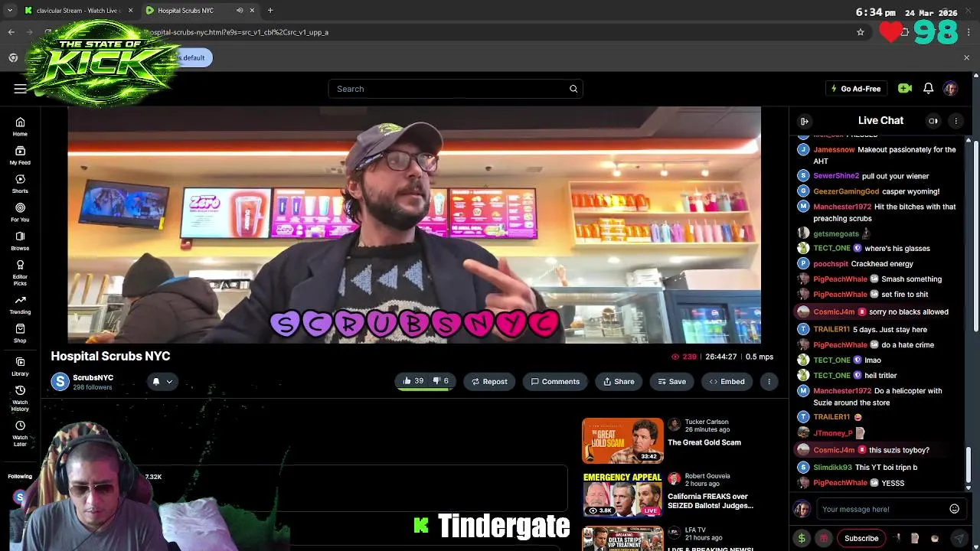Click username Manchester1972 preaching scrubs message
This screenshot has width=980, height=551.
click(842, 207)
